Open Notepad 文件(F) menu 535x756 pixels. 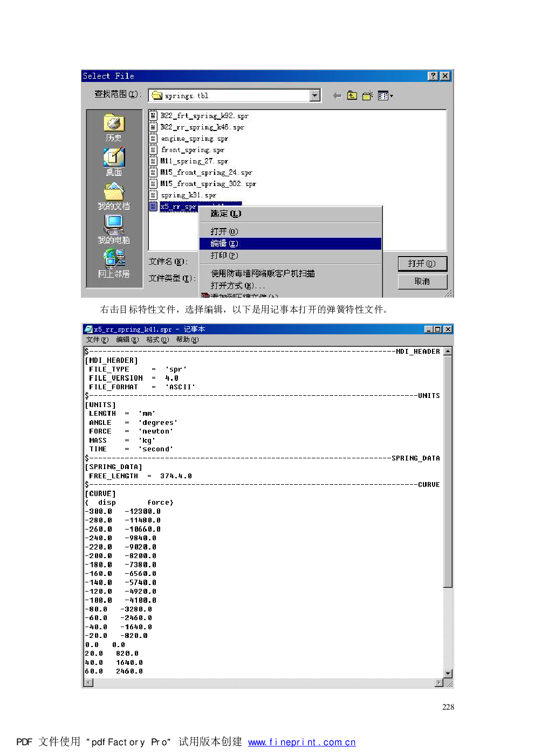[98, 340]
